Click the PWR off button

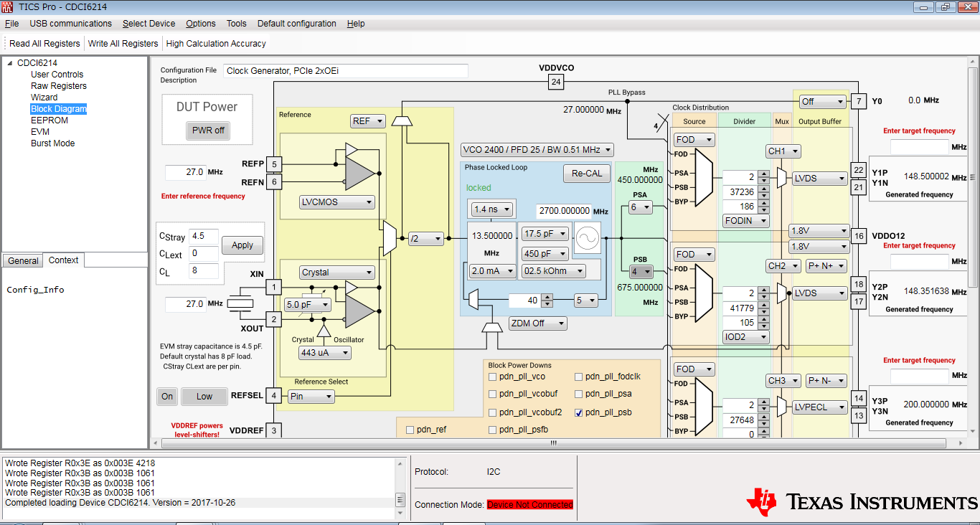pos(208,131)
